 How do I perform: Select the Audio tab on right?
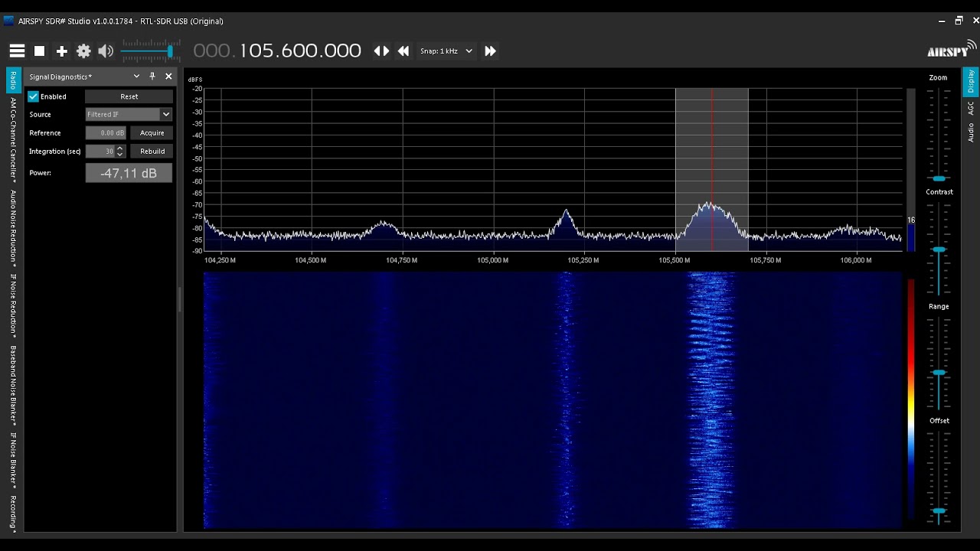(x=971, y=133)
